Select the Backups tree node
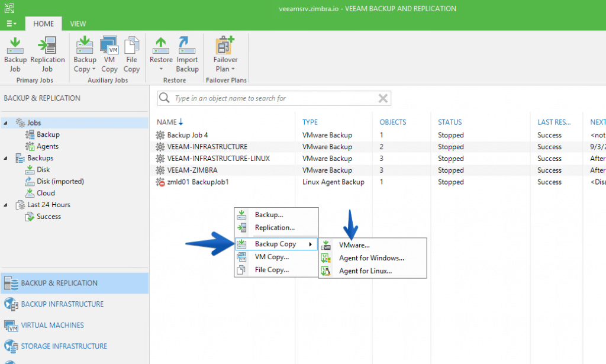The width and height of the screenshot is (606, 364). pyautogui.click(x=40, y=158)
